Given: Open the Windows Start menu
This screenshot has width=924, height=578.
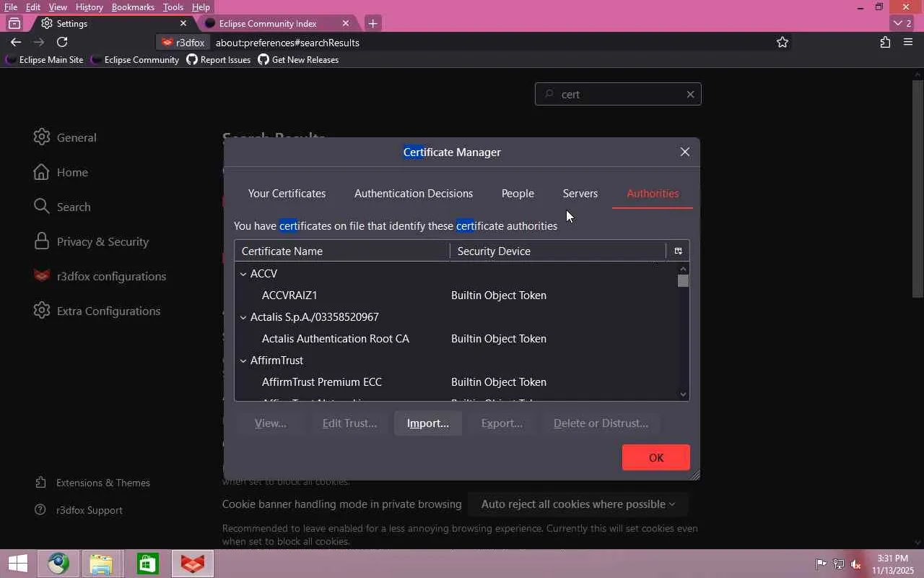Looking at the screenshot, I should tap(17, 564).
